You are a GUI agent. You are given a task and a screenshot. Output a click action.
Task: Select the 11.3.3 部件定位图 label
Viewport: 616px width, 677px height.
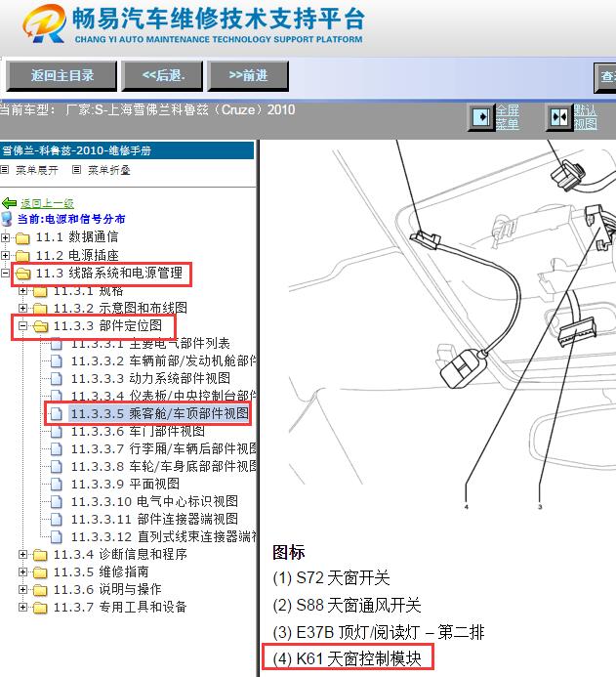[107, 325]
